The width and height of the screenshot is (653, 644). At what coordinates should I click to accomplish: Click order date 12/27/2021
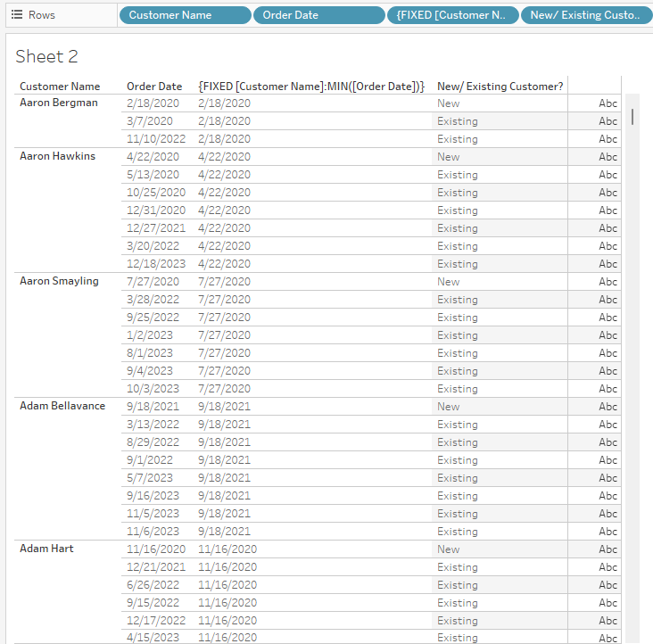pos(156,228)
